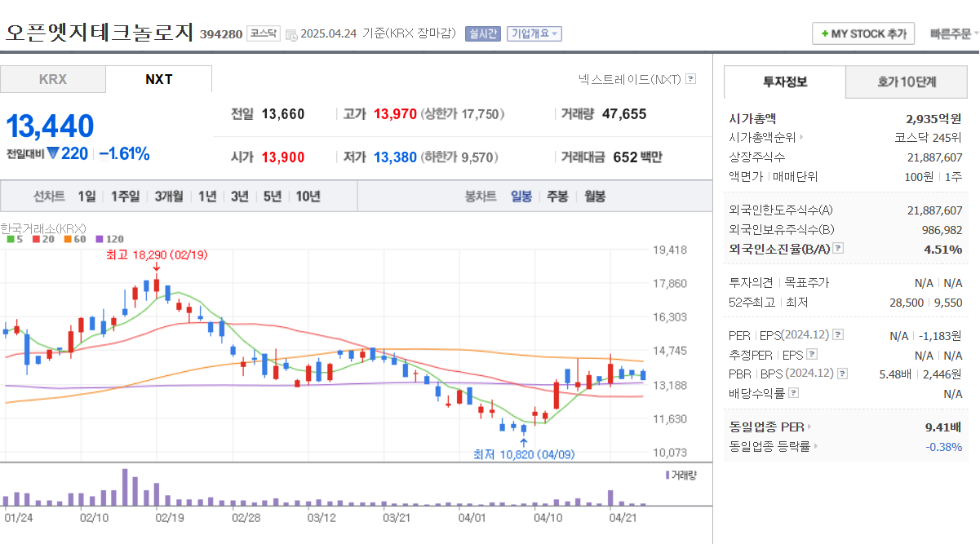Click the 배당수익률 question mark icon
The height and width of the screenshot is (544, 980).
pos(793,392)
